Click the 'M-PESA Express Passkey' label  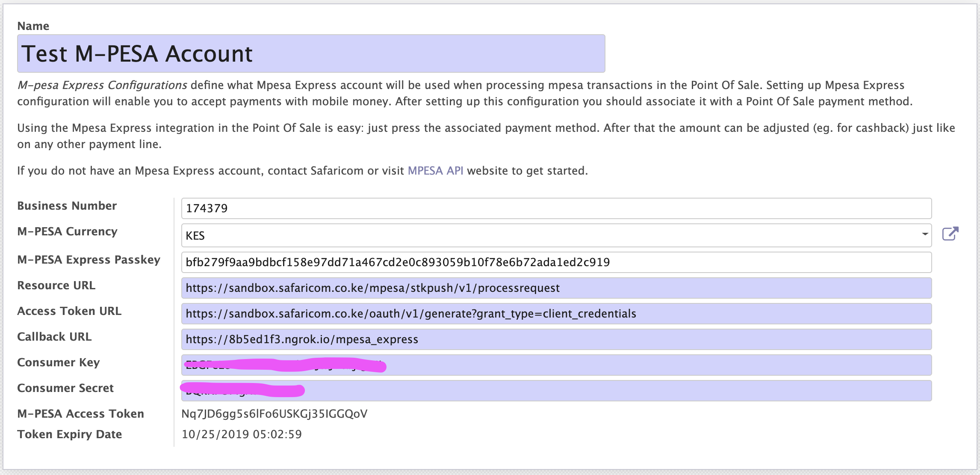(x=89, y=260)
